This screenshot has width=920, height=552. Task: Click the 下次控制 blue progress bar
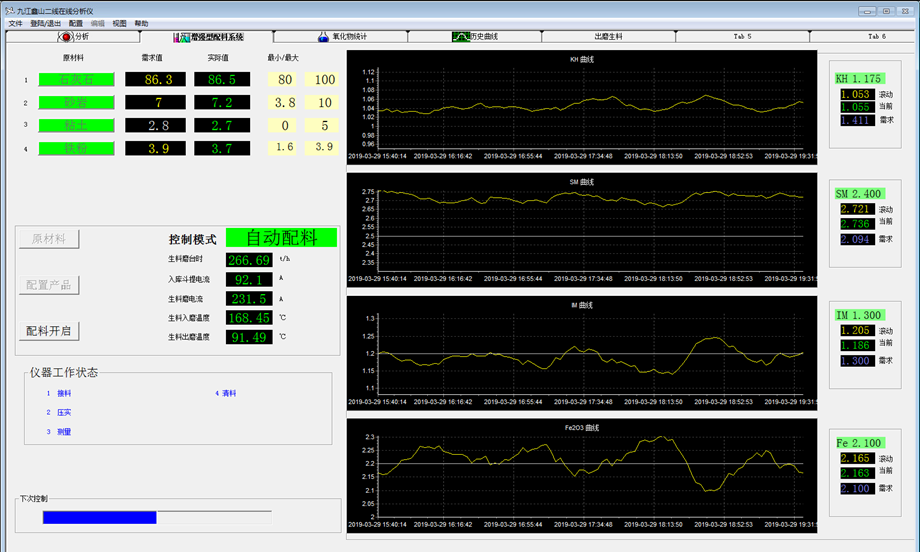click(x=100, y=517)
